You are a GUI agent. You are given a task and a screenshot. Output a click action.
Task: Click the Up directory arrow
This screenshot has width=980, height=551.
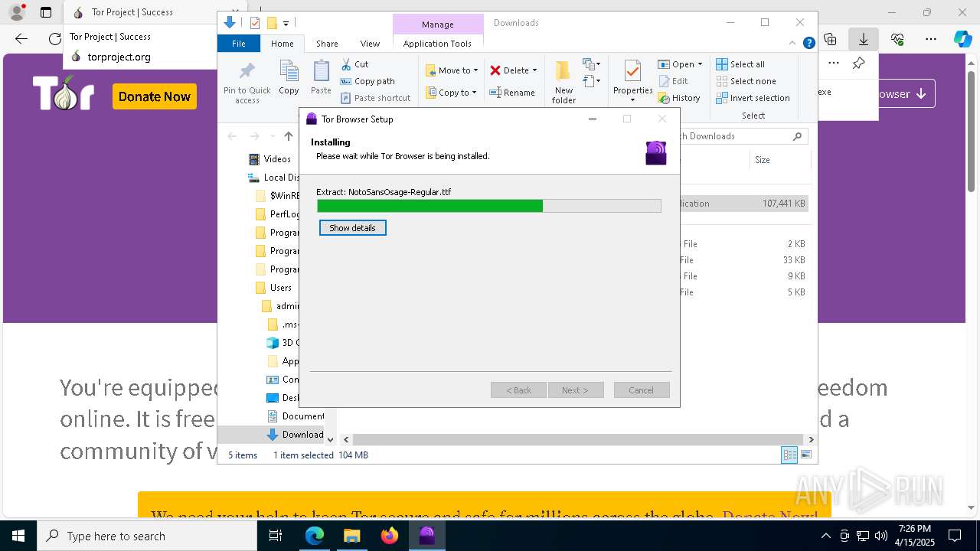click(x=289, y=136)
